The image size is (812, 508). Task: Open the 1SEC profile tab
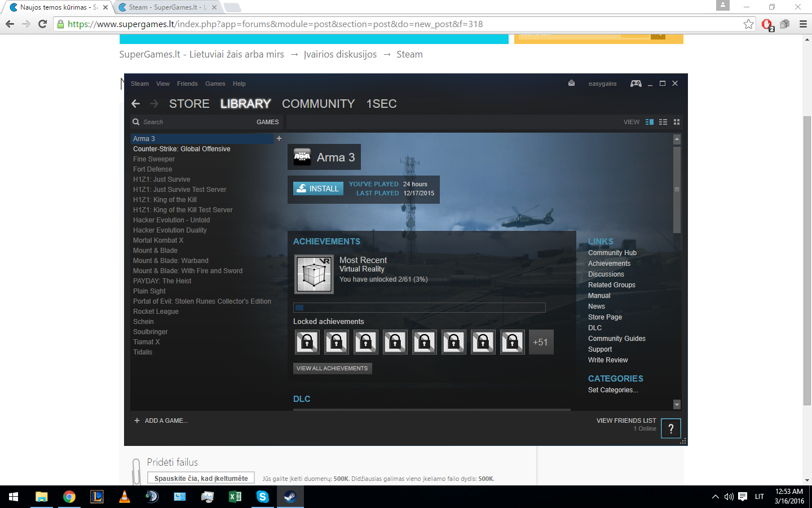click(x=382, y=104)
